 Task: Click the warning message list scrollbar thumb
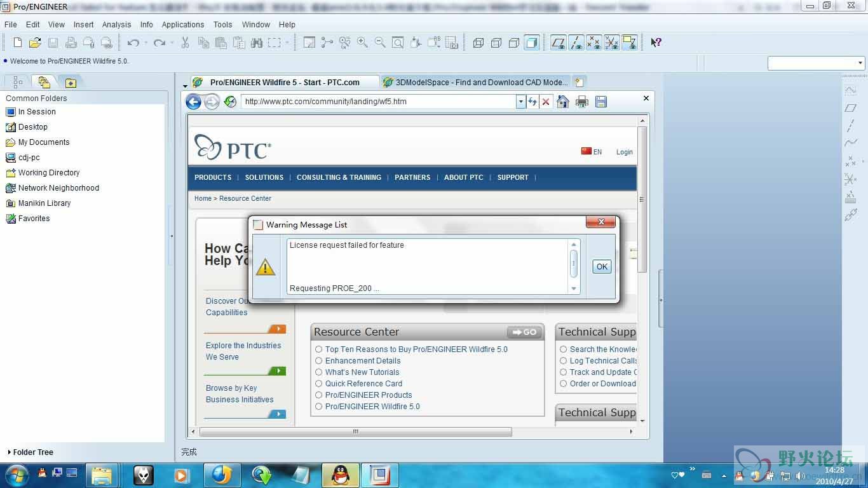point(574,264)
